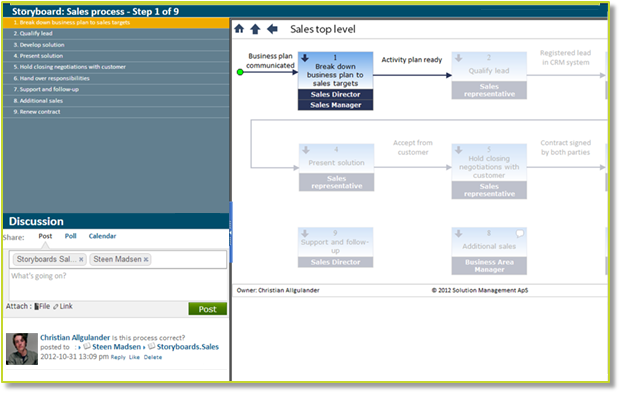Viewport: 621px width, 394px height.
Task: Like the discussion post
Action: pos(134,357)
